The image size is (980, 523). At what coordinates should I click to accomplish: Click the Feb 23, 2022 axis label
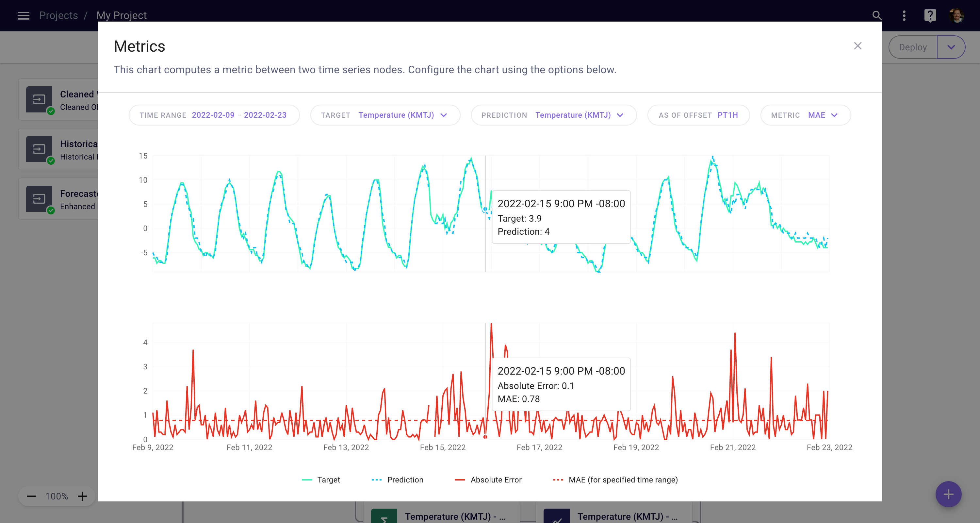[x=829, y=447]
